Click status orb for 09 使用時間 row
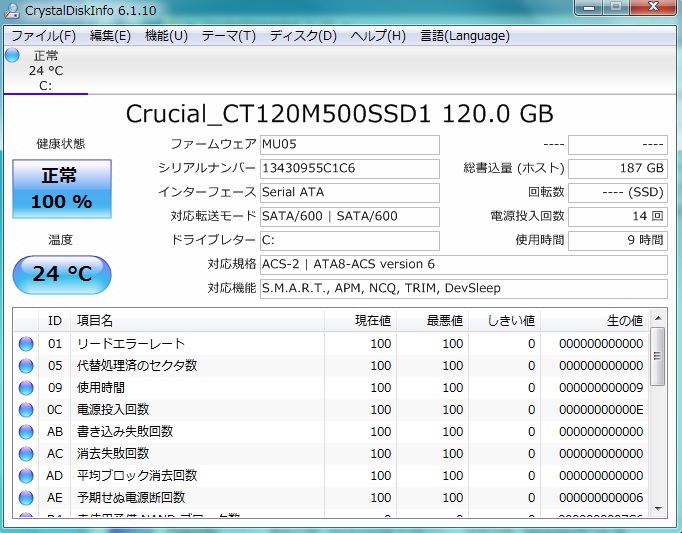This screenshot has width=682, height=533. click(x=26, y=388)
